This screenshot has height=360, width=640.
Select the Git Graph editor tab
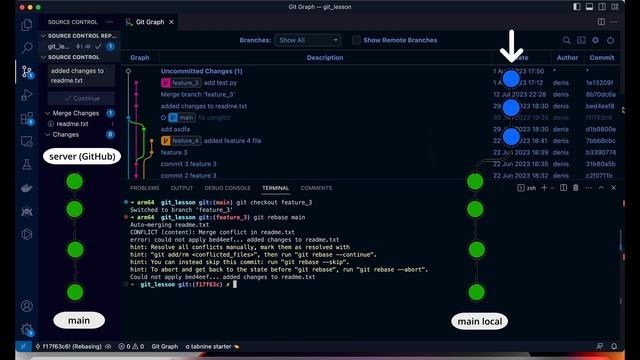click(150, 22)
